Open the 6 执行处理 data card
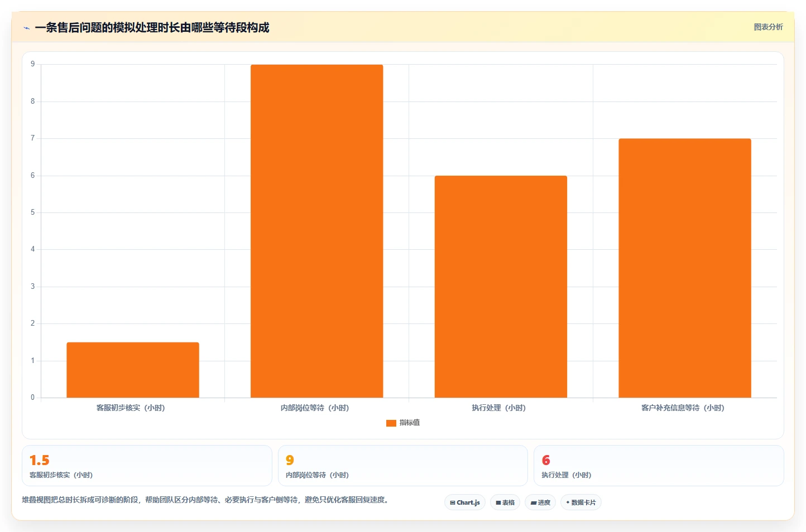Image resolution: width=806 pixels, height=532 pixels. [659, 466]
